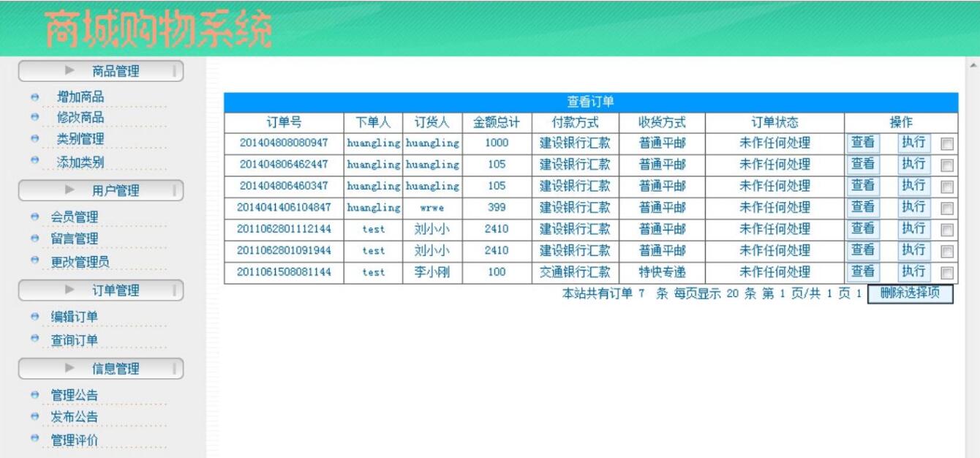
Task: Collapse the 商品管理 section header
Action: [100, 71]
